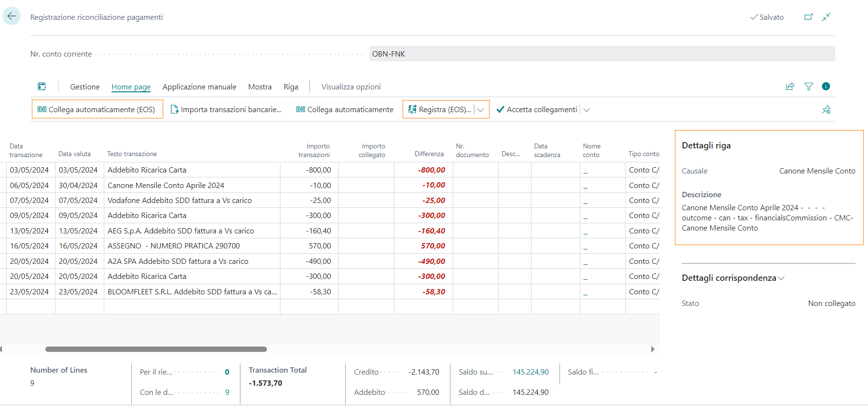
Task: Click Accetta collegamenti button
Action: [x=537, y=110]
